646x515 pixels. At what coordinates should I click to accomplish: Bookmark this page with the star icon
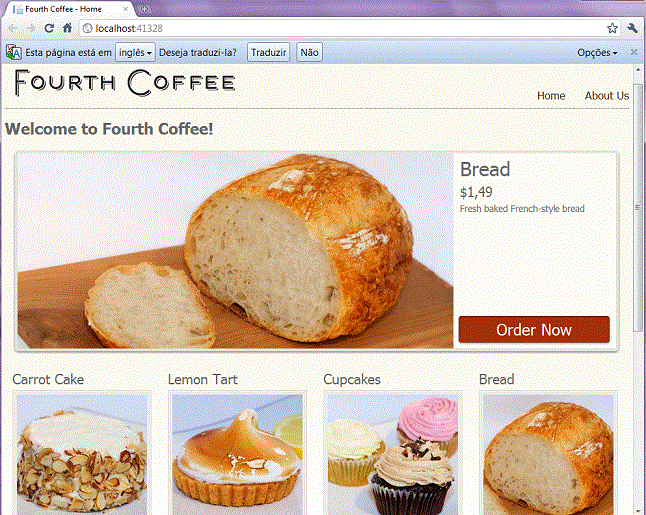(612, 28)
